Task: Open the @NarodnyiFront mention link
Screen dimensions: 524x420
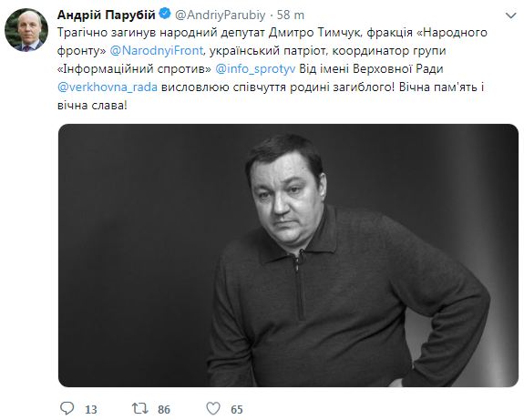Action: (x=157, y=51)
